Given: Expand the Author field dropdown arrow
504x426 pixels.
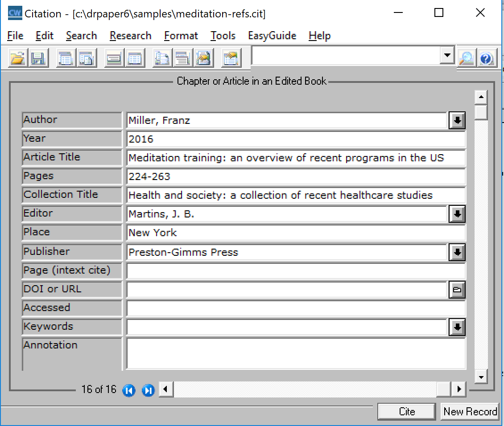Looking at the screenshot, I should [x=457, y=120].
